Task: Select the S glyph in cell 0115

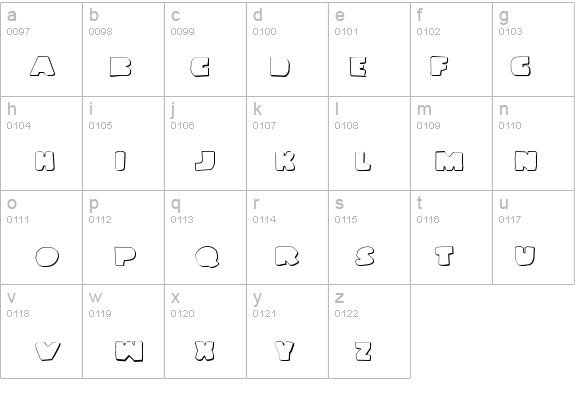Action: coord(365,256)
